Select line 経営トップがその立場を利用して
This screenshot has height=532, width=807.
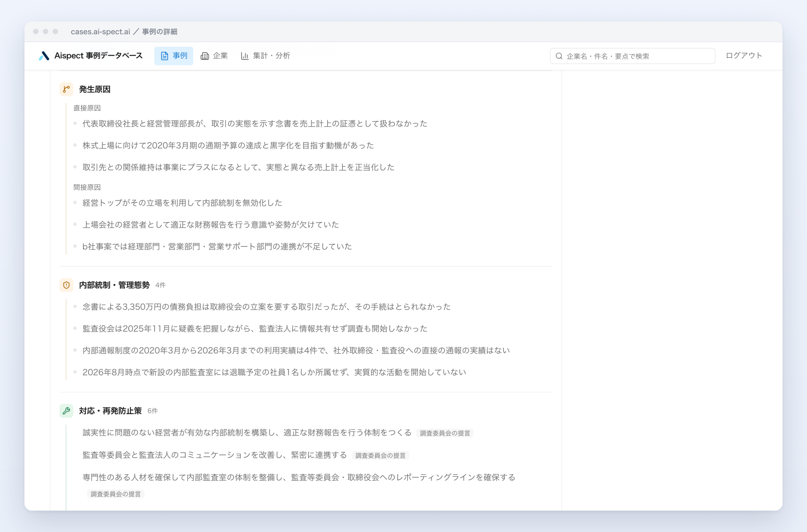pyautogui.click(x=182, y=203)
